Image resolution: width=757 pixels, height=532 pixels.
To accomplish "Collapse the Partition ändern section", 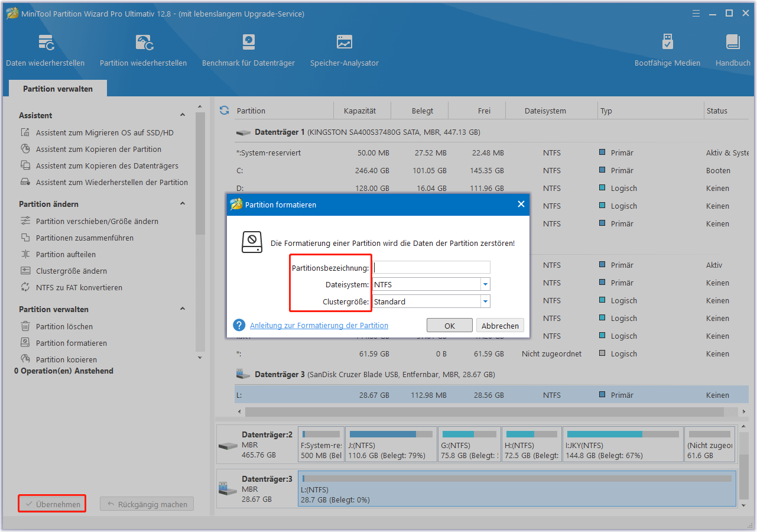I will 183,204.
